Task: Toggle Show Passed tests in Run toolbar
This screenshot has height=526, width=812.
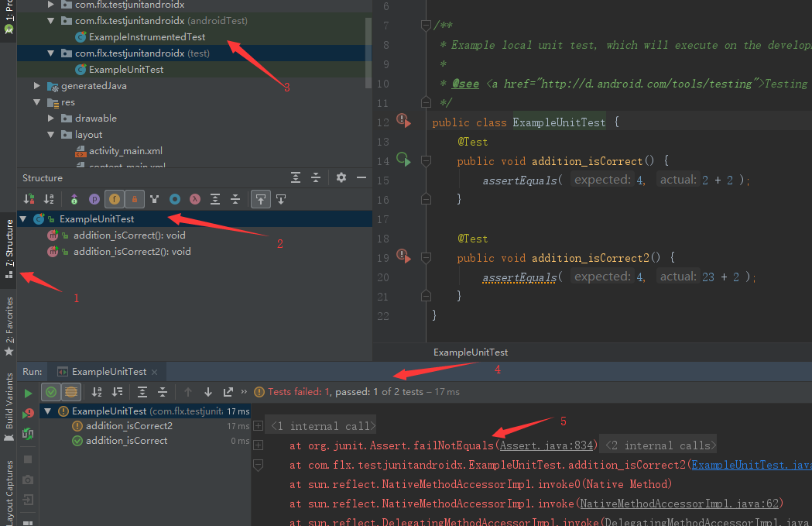Action: (x=51, y=392)
